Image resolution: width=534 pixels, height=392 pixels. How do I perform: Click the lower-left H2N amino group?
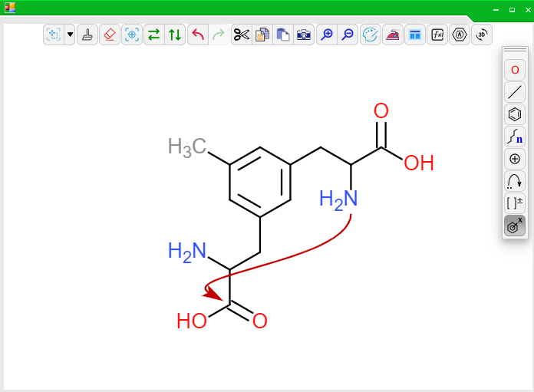187,252
